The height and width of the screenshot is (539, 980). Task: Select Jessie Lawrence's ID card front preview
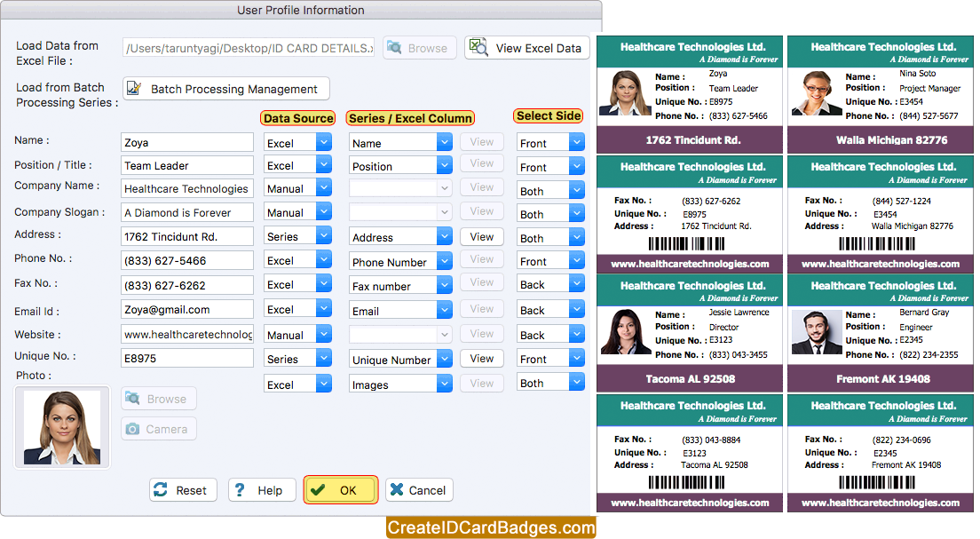(x=690, y=333)
